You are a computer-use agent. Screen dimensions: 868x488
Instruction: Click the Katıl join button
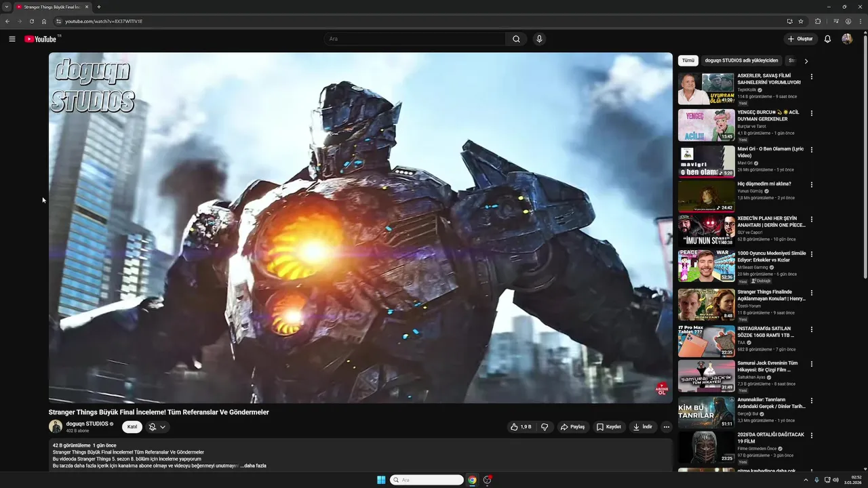[132, 427]
